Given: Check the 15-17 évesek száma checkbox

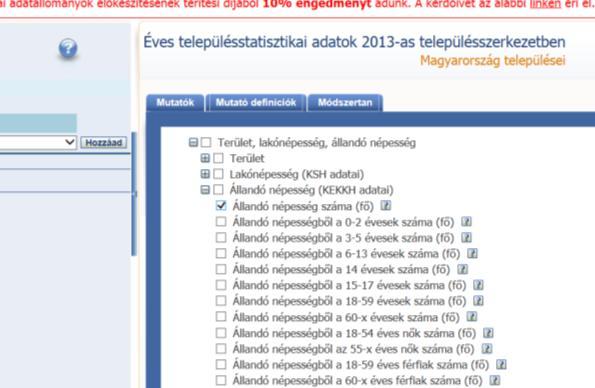Looking at the screenshot, I should pos(221,285).
